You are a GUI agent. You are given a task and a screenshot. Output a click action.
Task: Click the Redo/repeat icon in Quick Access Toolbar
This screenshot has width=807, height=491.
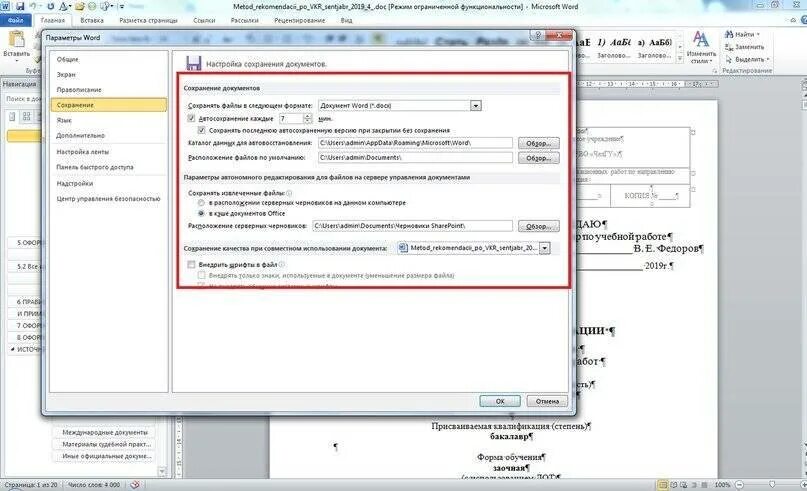50,7
